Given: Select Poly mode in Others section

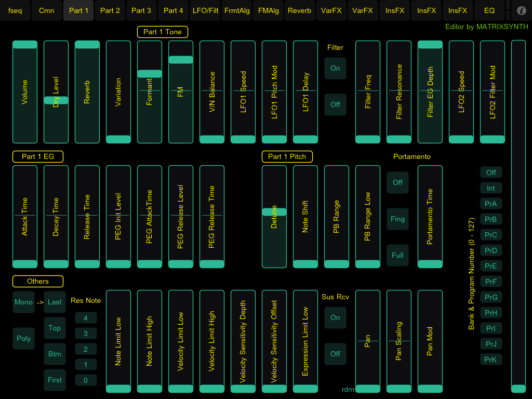Looking at the screenshot, I should [23, 338].
